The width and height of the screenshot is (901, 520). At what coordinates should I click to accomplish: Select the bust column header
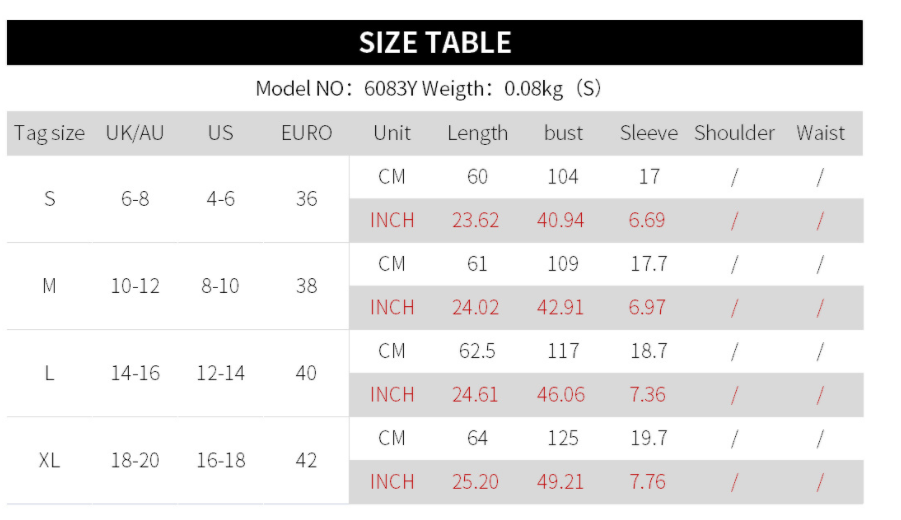pos(563,133)
